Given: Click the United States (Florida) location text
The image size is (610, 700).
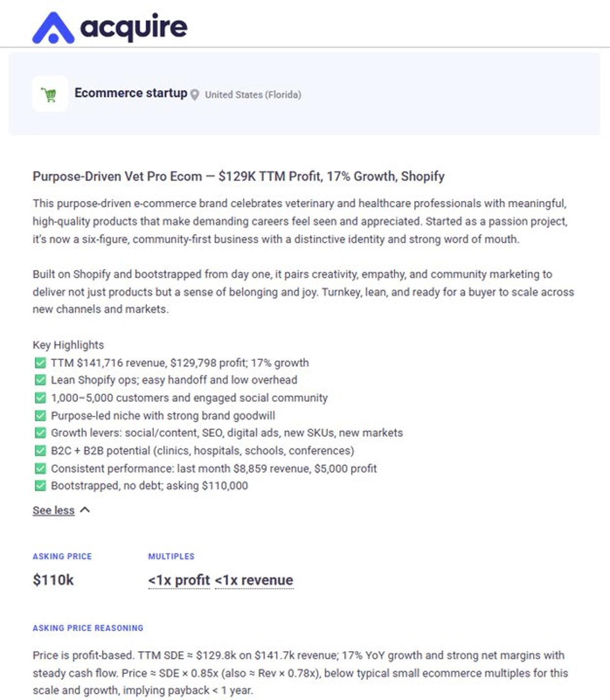Looking at the screenshot, I should (253, 95).
